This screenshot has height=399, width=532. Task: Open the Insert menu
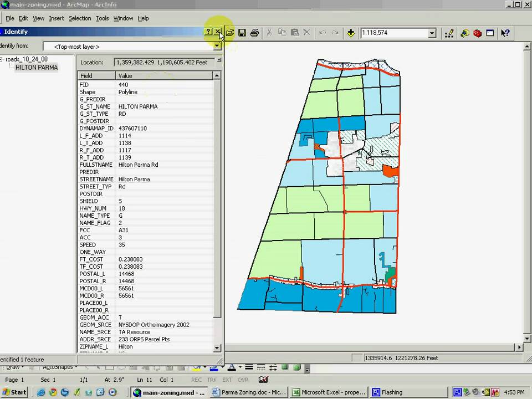[x=57, y=18]
